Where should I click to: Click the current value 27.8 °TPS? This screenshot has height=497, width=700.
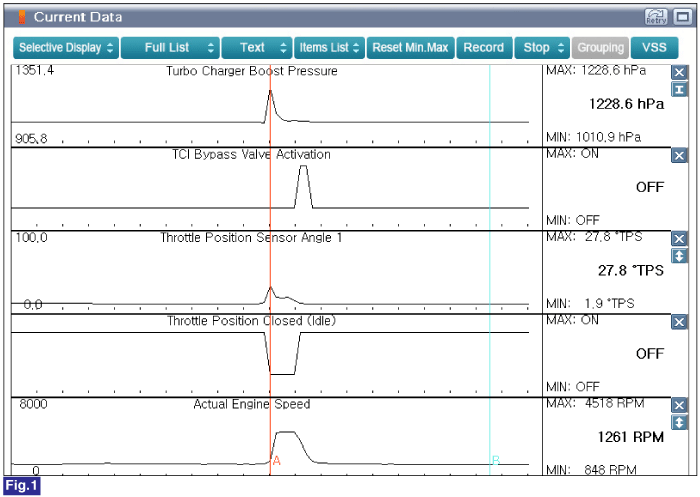point(631,271)
